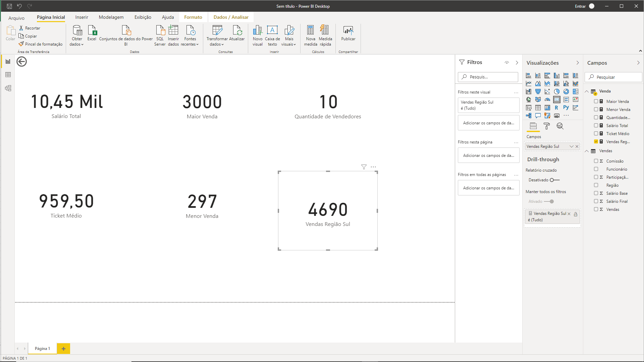
Task: Select the Python visual icon
Action: [566, 108]
